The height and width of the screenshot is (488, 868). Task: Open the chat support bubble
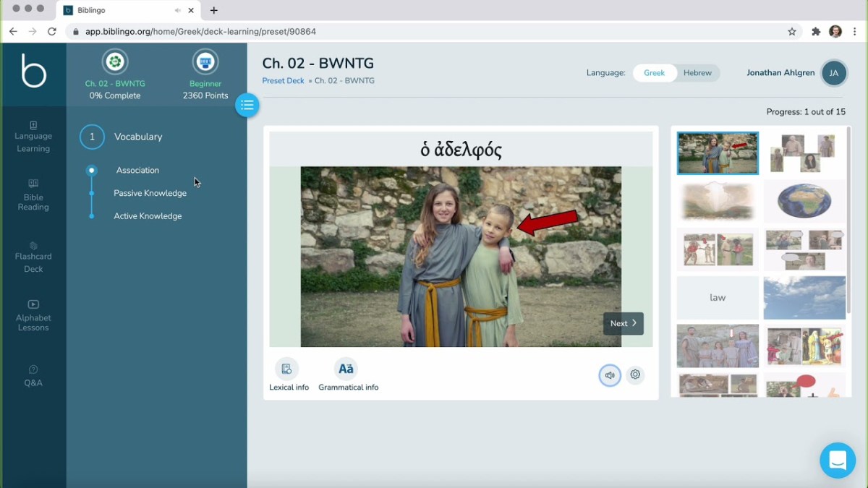coord(838,461)
